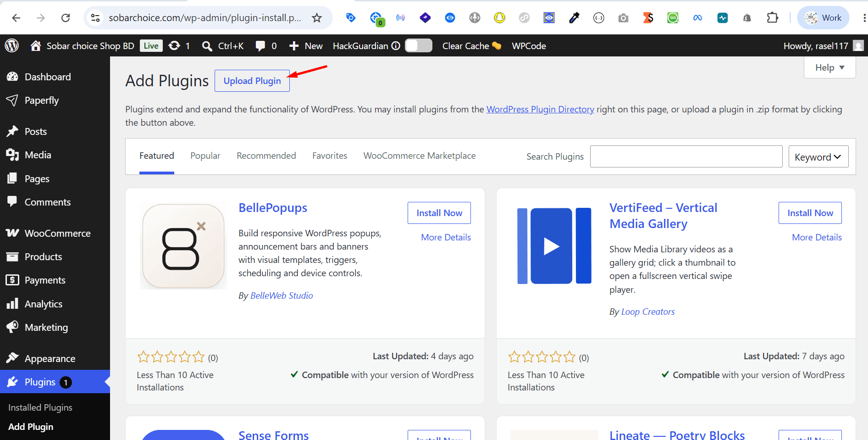
Task: Open comments bubble in admin bar
Action: pos(266,46)
